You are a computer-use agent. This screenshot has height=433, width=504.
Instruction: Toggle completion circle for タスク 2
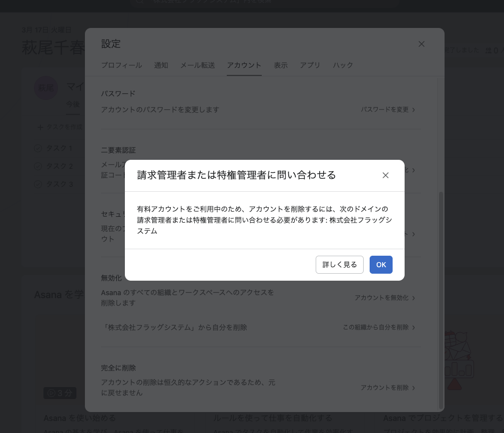(38, 166)
